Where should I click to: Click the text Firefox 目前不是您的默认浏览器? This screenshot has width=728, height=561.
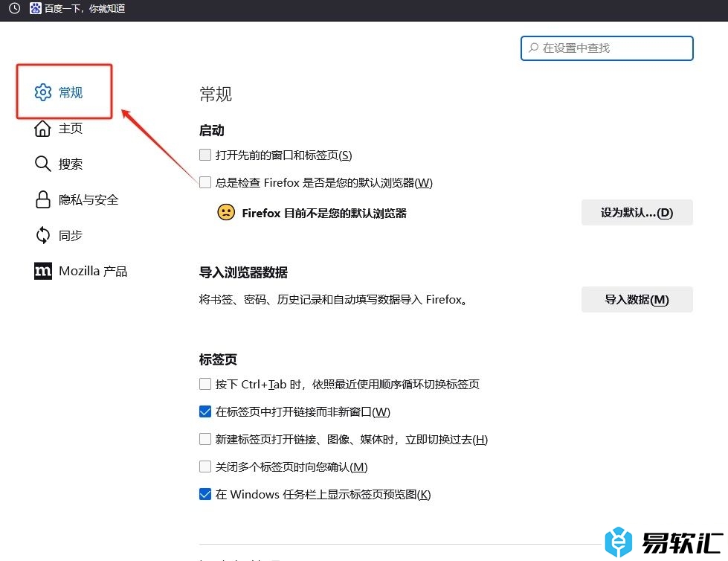[x=324, y=213]
